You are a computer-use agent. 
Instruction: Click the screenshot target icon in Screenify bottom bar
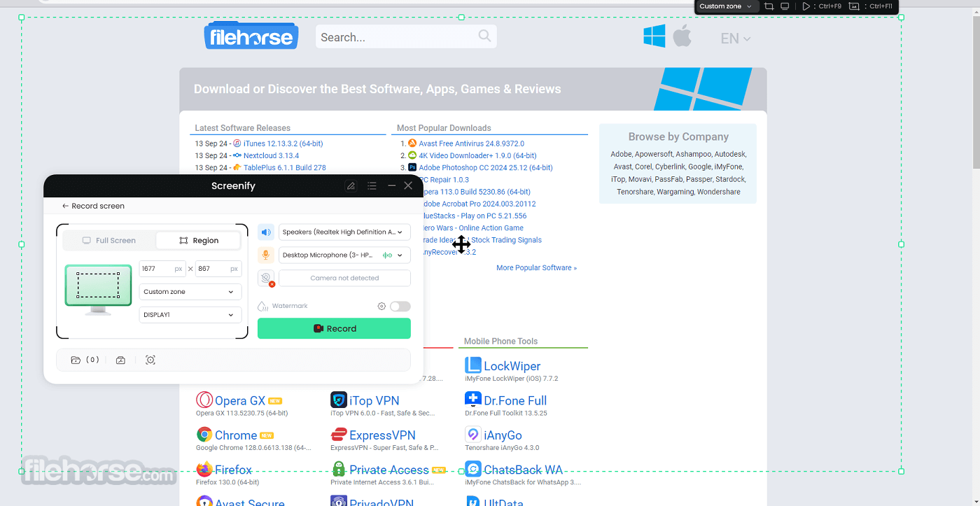(x=150, y=360)
